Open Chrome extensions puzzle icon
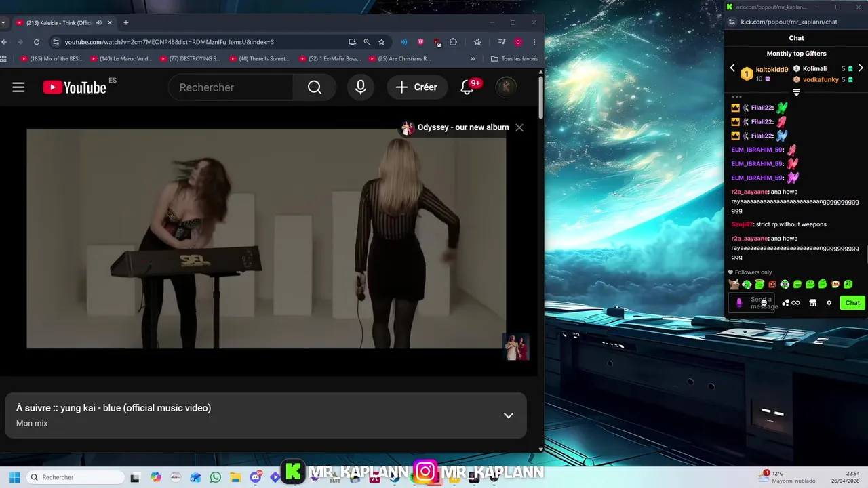 pyautogui.click(x=453, y=42)
